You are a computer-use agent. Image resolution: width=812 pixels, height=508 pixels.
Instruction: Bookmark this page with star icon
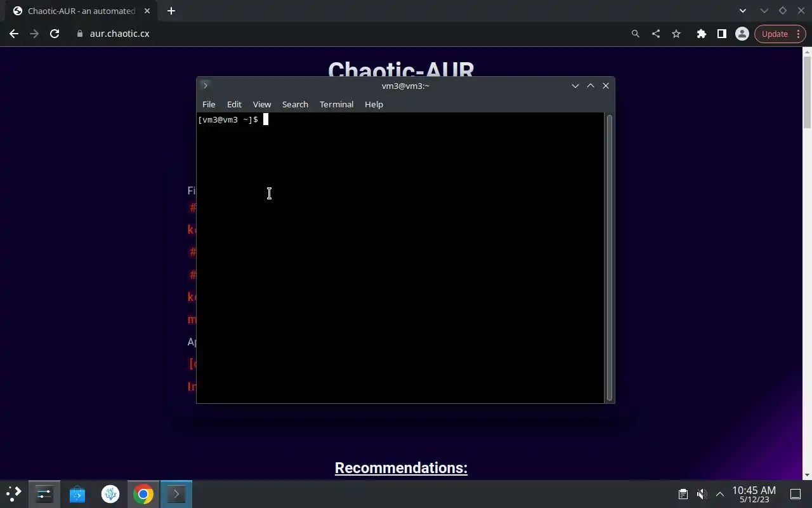tap(676, 34)
